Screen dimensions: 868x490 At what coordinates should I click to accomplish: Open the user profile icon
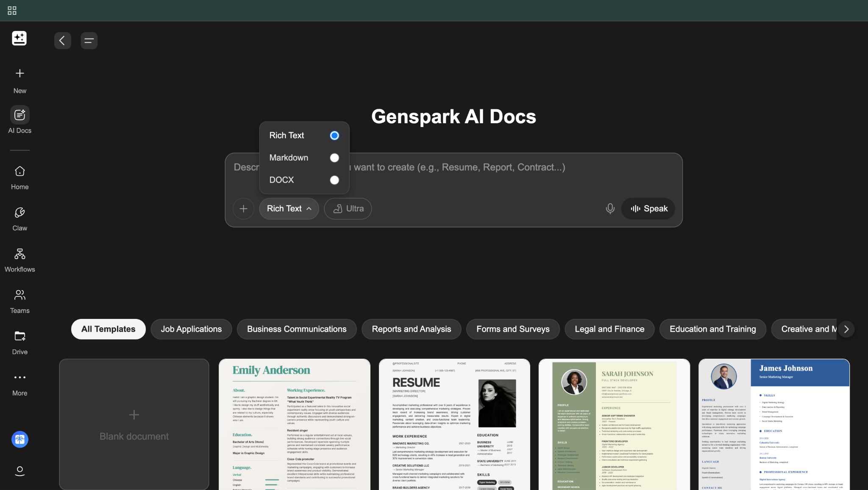19,471
